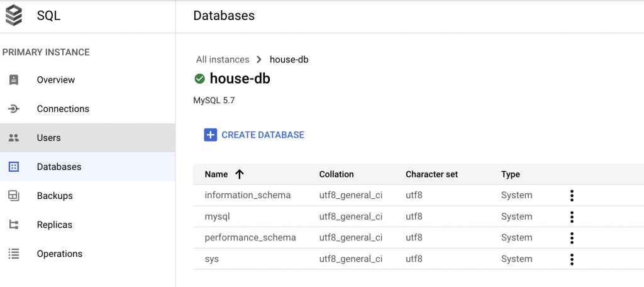This screenshot has width=644, height=287.
Task: Click the Backups icon in sidebar
Action: [14, 196]
